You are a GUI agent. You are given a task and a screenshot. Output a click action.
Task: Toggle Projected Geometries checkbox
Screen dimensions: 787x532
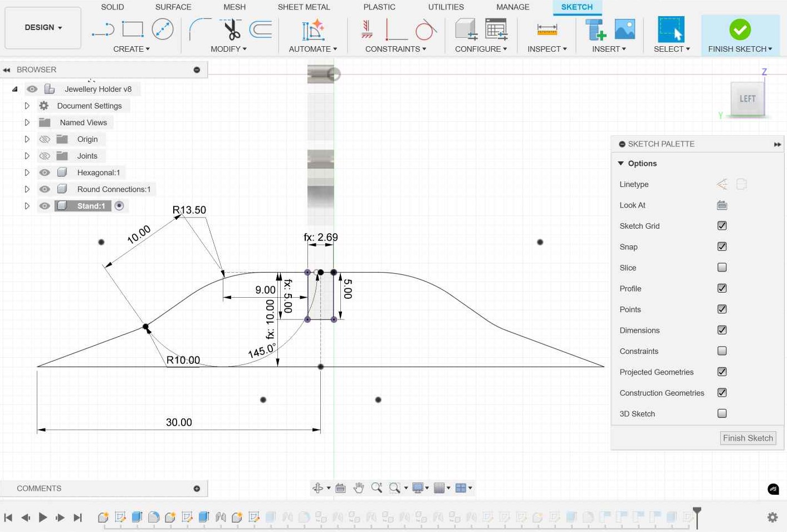(722, 372)
